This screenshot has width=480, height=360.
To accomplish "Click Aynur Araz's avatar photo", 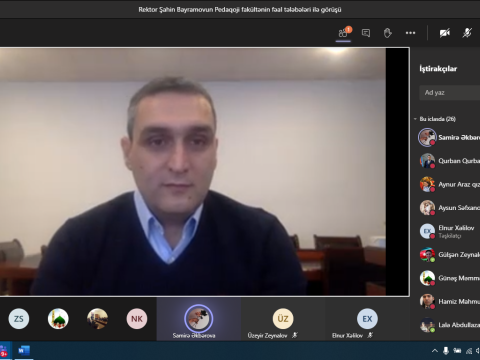I will pos(427,184).
